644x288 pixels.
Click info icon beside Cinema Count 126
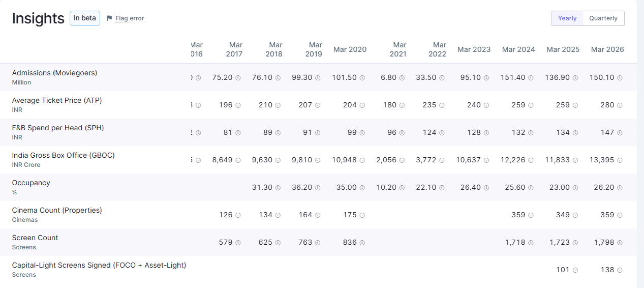pyautogui.click(x=238, y=215)
